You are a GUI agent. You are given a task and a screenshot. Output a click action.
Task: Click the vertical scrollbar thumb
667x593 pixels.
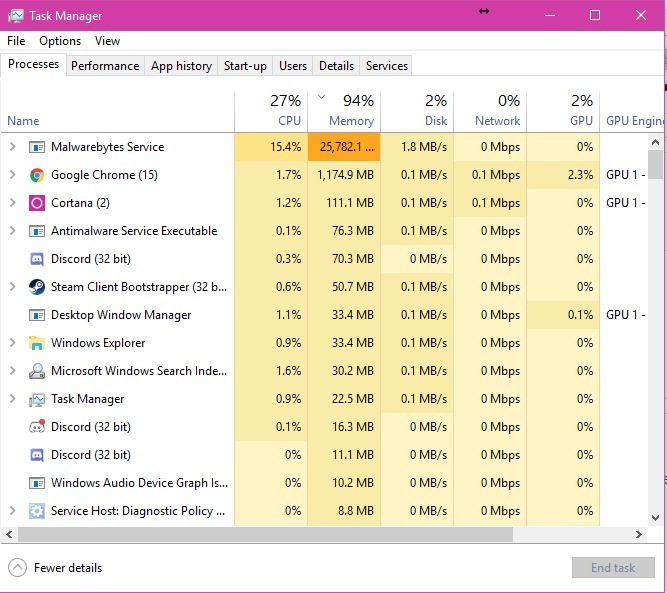click(x=656, y=165)
